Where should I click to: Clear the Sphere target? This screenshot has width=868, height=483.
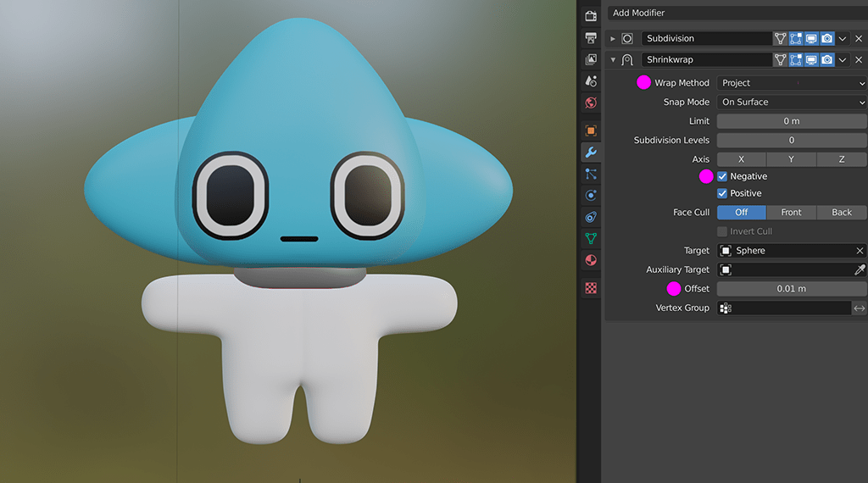click(860, 251)
